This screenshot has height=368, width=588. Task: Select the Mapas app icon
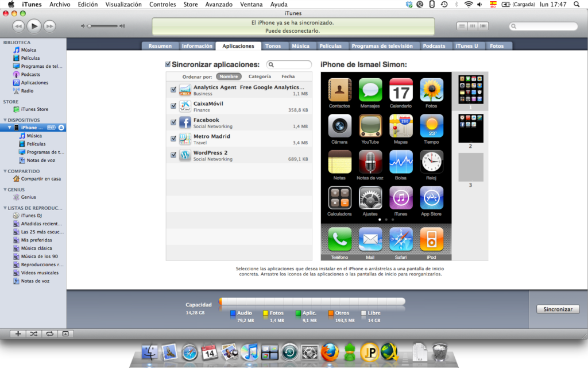(401, 126)
